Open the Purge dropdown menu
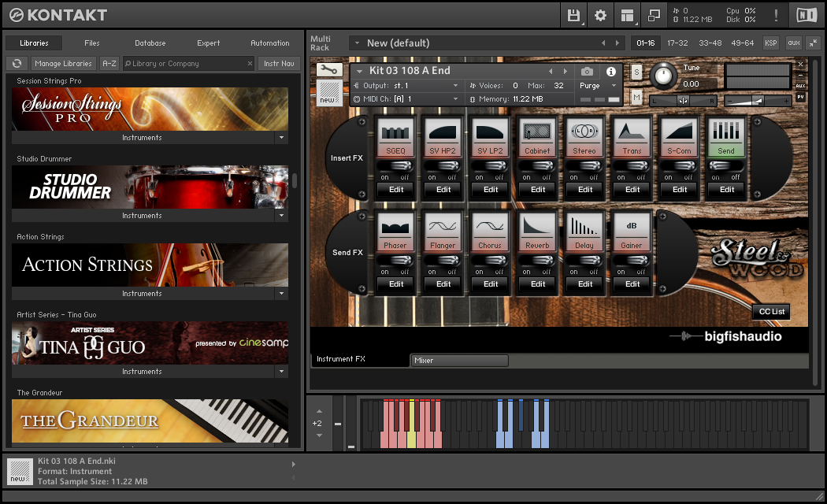The height and width of the screenshot is (504, 827). (x=599, y=86)
